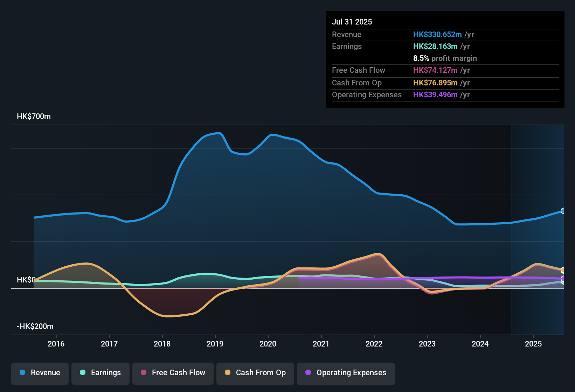Click the teal Earnings legend dot icon
Viewport: 575px width, 392px height.
coord(83,373)
